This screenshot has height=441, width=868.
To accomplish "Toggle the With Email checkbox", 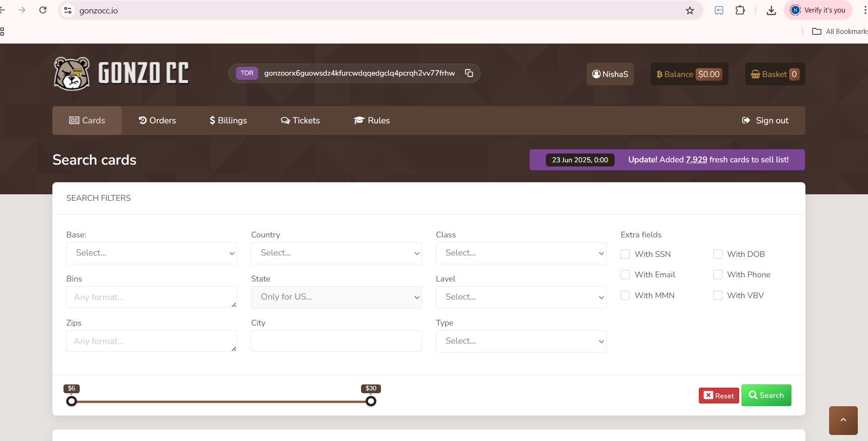I will pos(625,275).
